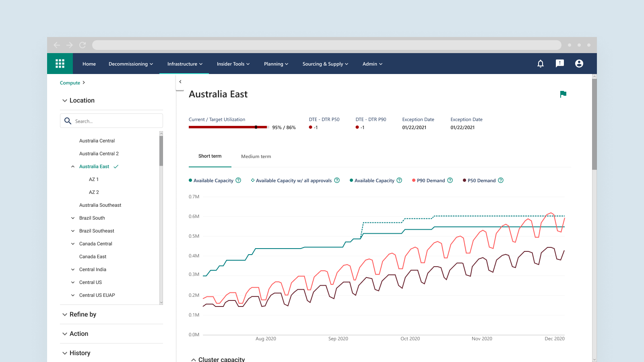Screen dimensions: 644x362
Task: Collapse the sidebar panel arrow
Action: pos(180,82)
